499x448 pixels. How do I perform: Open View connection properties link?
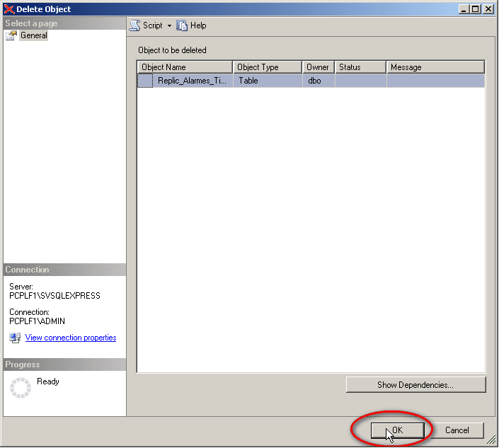pos(71,338)
